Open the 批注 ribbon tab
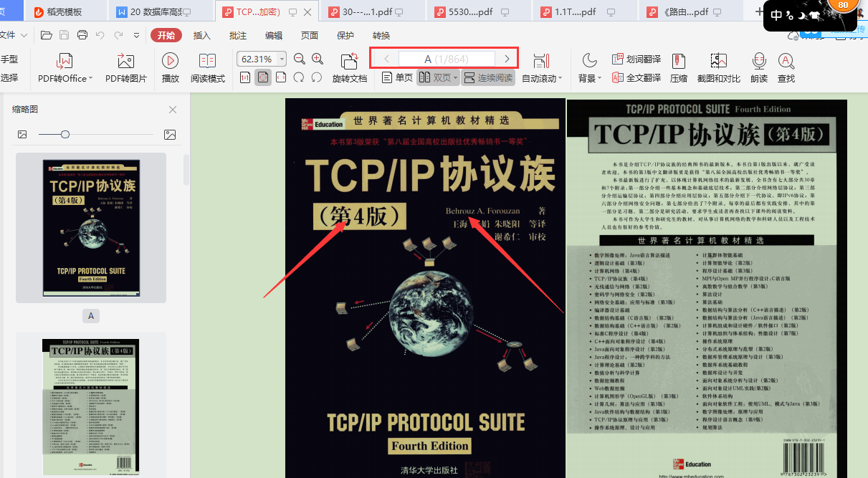This screenshot has width=868, height=478. [238, 36]
